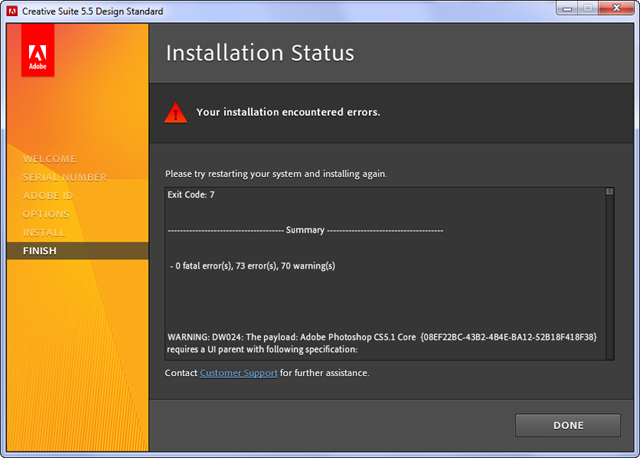The width and height of the screenshot is (640, 458).
Task: Click the Summary divider line text
Action: point(305,230)
